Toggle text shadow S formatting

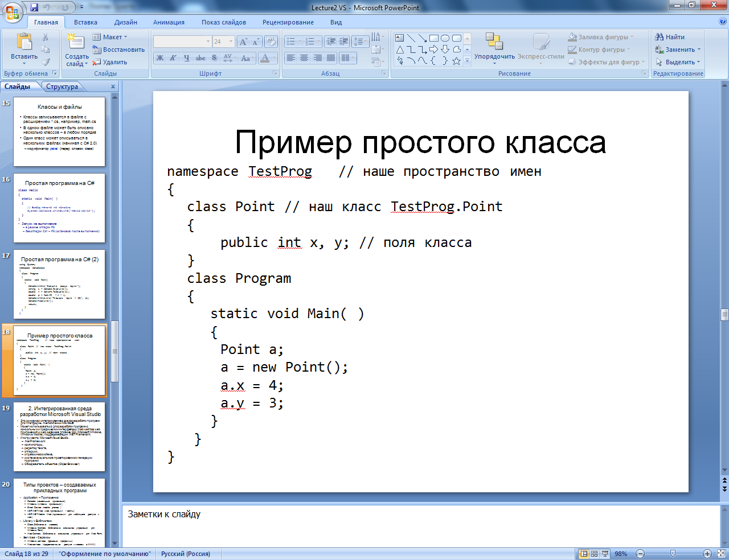(x=214, y=58)
